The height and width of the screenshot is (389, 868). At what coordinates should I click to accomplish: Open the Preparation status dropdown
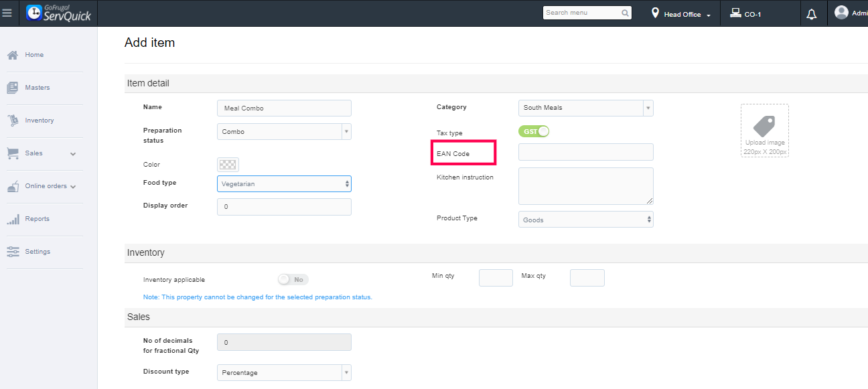(x=284, y=132)
